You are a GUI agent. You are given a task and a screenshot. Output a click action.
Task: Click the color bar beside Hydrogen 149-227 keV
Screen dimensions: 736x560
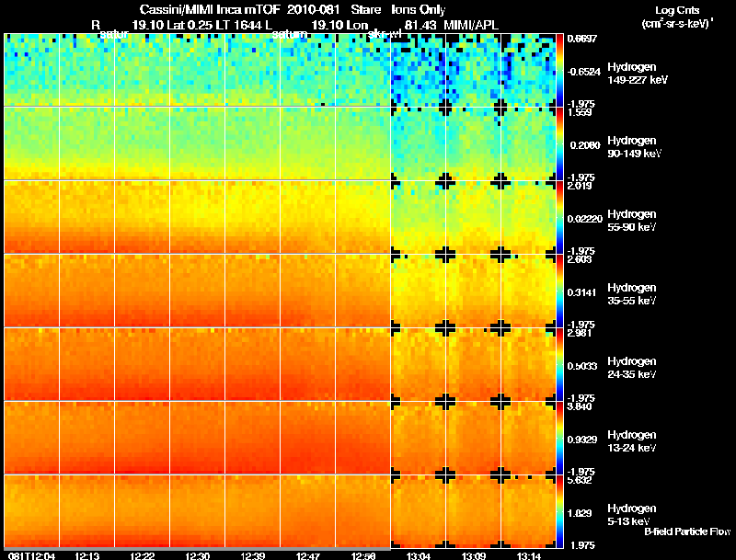click(559, 70)
